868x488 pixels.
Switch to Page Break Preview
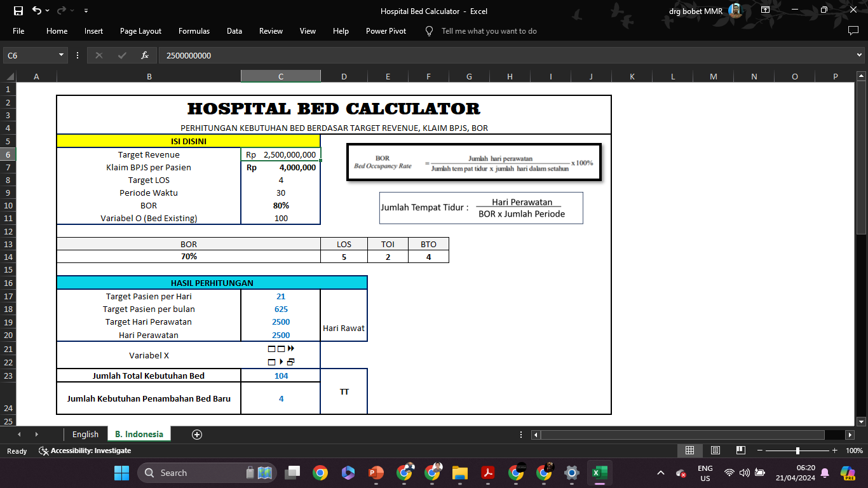point(741,451)
